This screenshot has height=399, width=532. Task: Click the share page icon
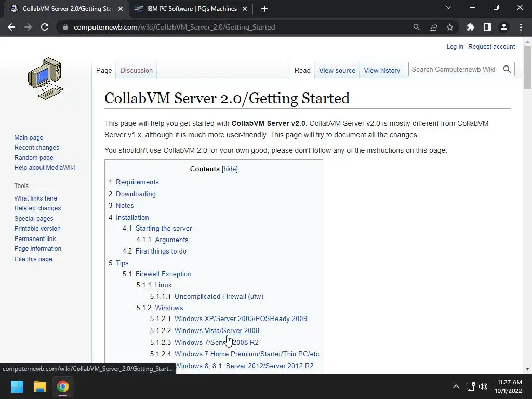[433, 27]
